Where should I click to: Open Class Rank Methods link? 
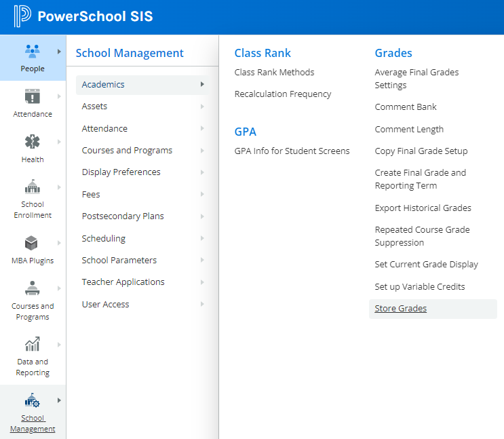tap(274, 73)
